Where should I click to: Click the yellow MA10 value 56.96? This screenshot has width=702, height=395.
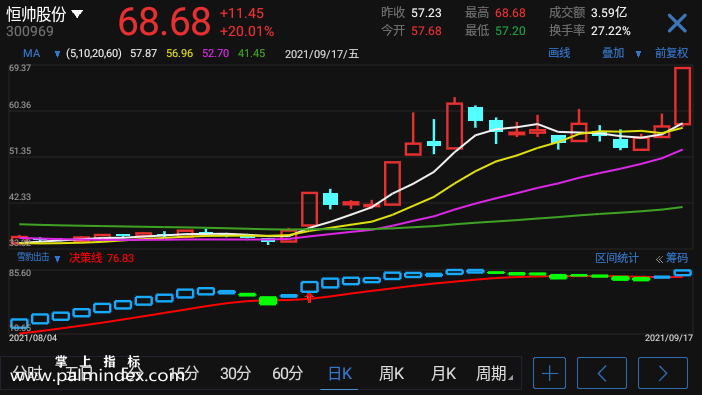(x=180, y=54)
